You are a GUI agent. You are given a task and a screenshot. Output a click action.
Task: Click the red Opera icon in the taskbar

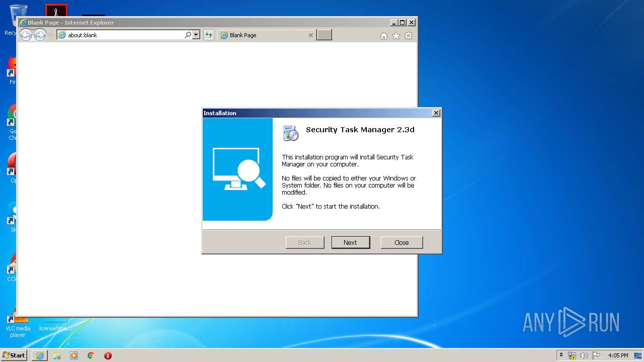pyautogui.click(x=108, y=355)
